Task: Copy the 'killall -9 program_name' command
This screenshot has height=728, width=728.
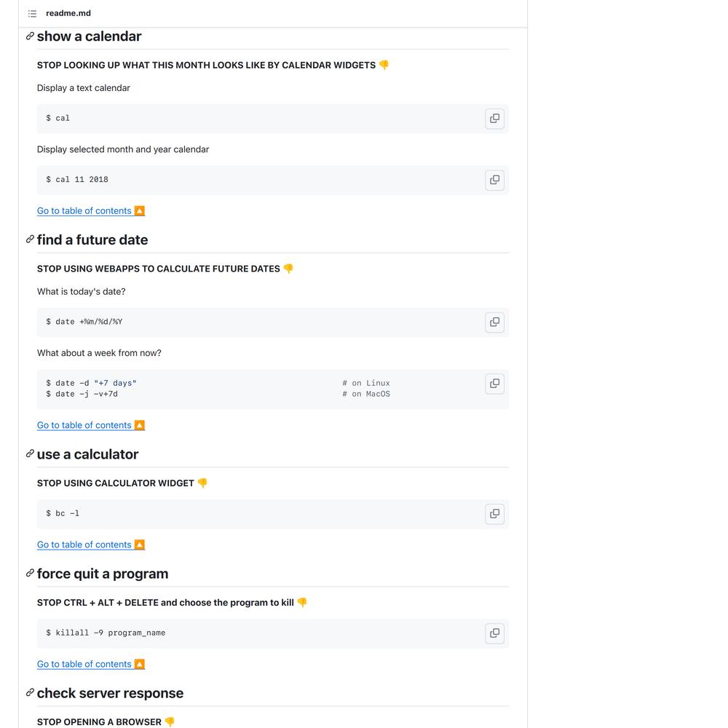Action: coord(494,633)
